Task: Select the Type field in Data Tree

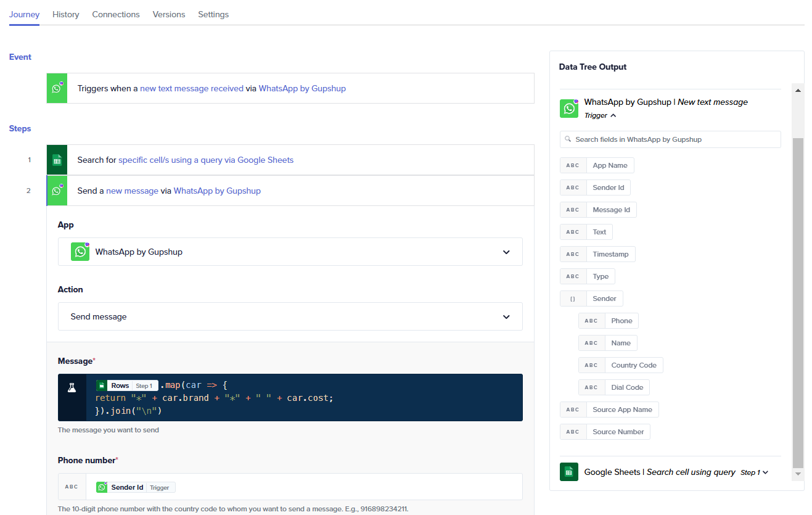Action: [587, 276]
